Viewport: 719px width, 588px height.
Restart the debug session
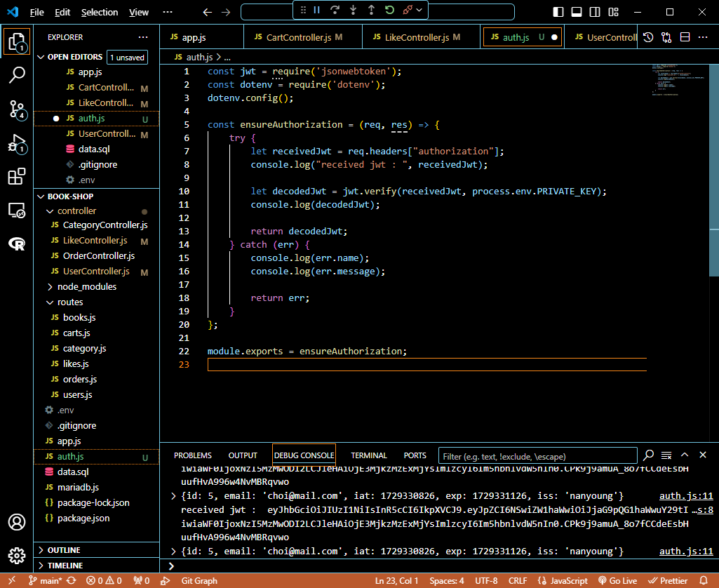pos(390,10)
